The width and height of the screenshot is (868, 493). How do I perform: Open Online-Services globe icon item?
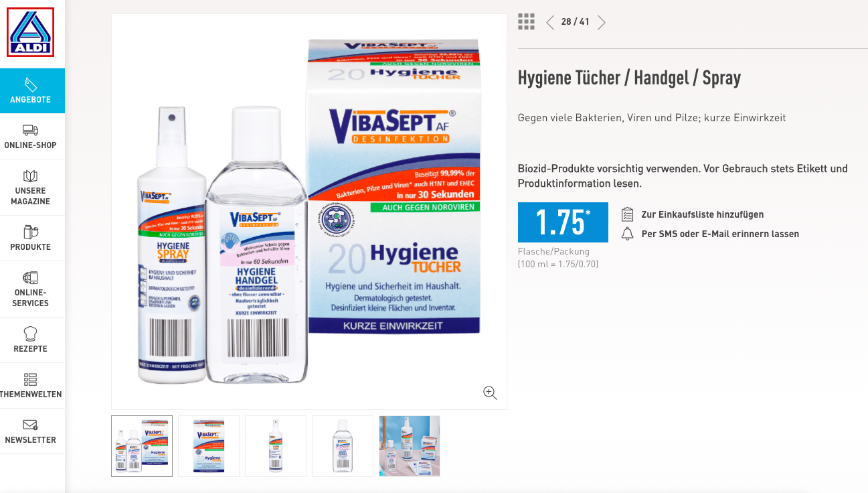(x=32, y=289)
